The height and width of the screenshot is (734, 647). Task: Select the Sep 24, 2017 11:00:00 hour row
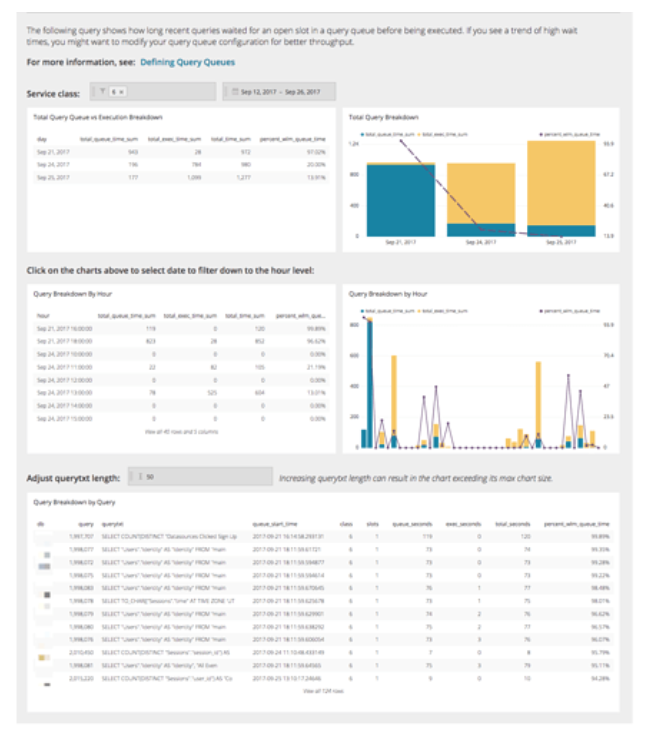coord(181,367)
